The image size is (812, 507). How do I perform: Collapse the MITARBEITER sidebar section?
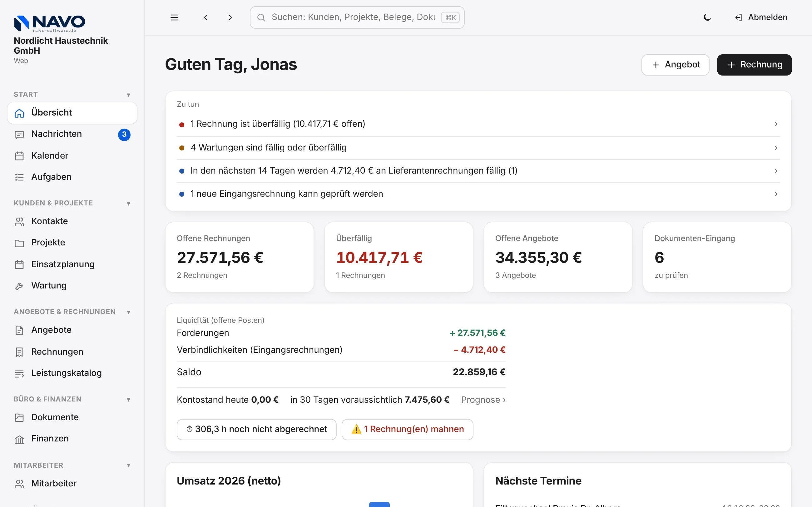pyautogui.click(x=128, y=465)
